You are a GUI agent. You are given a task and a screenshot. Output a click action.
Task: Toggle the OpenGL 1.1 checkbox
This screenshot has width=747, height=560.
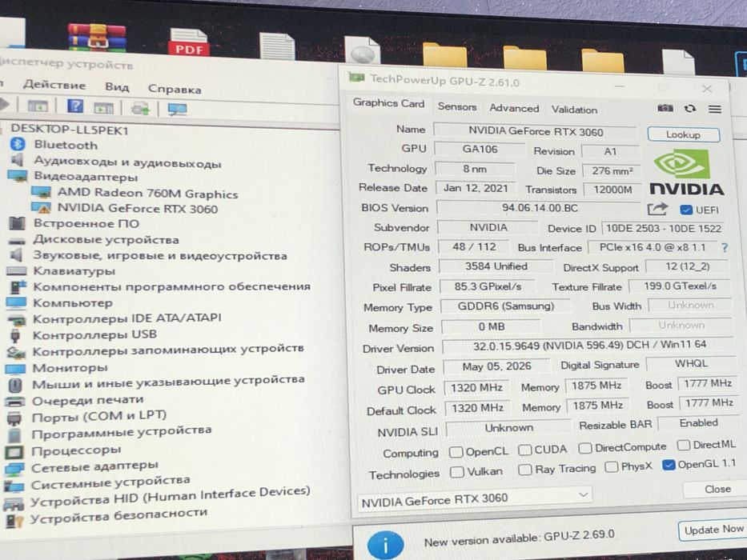(x=669, y=465)
